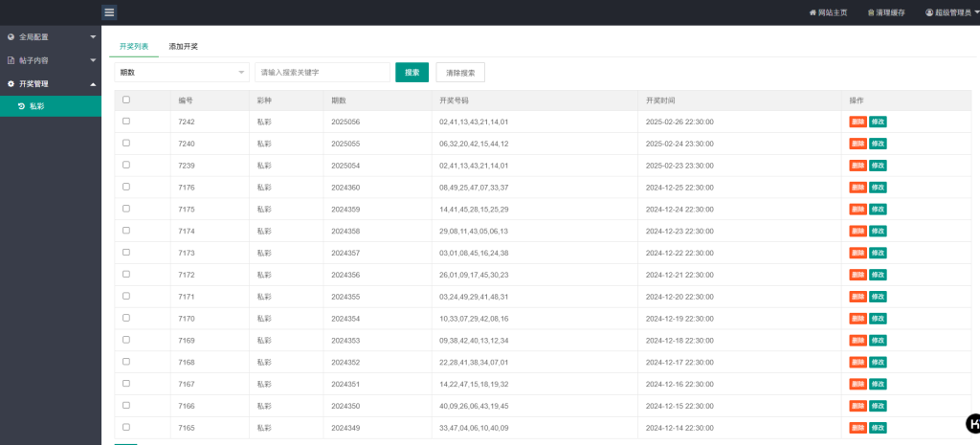The image size is (980, 445).
Task: Click the 开奖管理 gear icon in sidebar
Action: pyautogui.click(x=11, y=83)
